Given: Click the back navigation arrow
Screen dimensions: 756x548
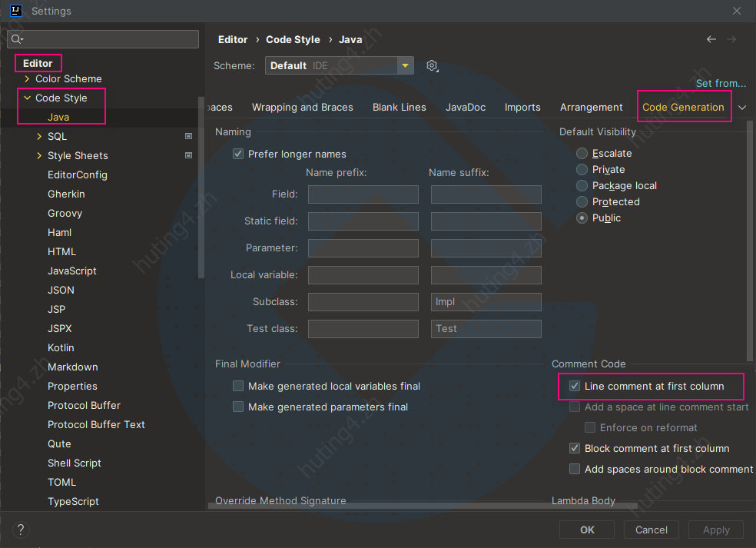Looking at the screenshot, I should [711, 39].
